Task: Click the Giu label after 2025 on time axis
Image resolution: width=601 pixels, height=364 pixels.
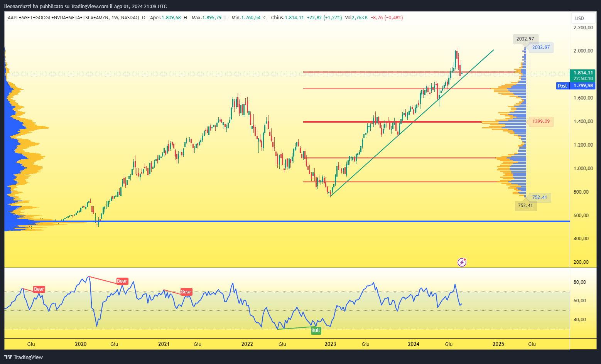Action: tap(532, 344)
